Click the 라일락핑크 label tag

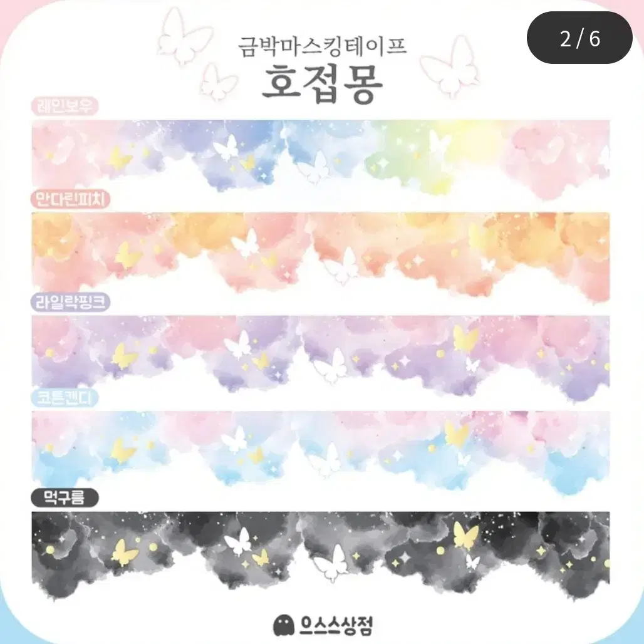point(70,303)
